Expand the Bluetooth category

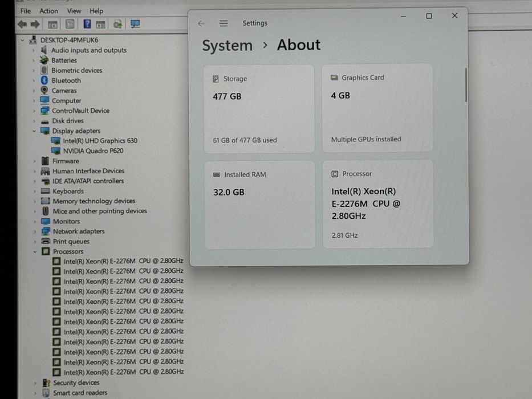pos(34,81)
